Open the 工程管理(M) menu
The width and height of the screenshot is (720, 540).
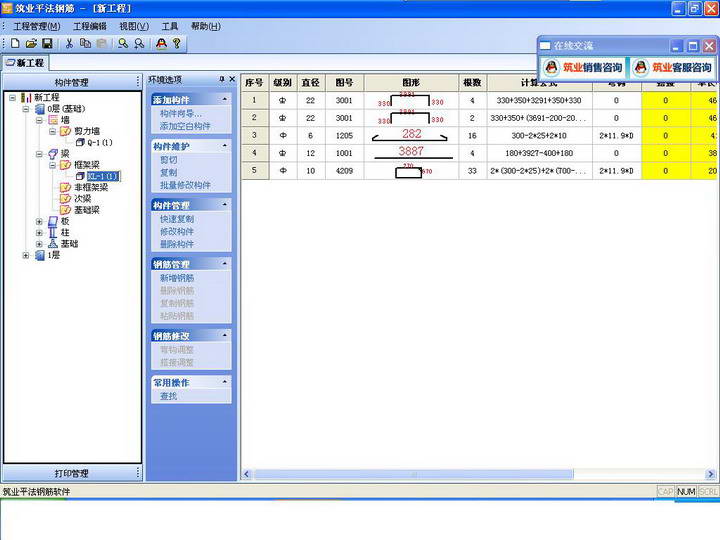37,26
